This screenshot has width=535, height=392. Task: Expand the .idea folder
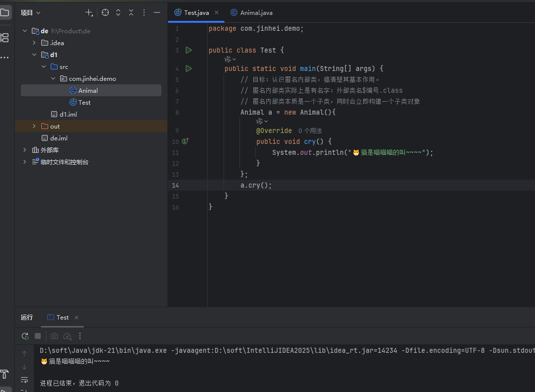pyautogui.click(x=34, y=43)
